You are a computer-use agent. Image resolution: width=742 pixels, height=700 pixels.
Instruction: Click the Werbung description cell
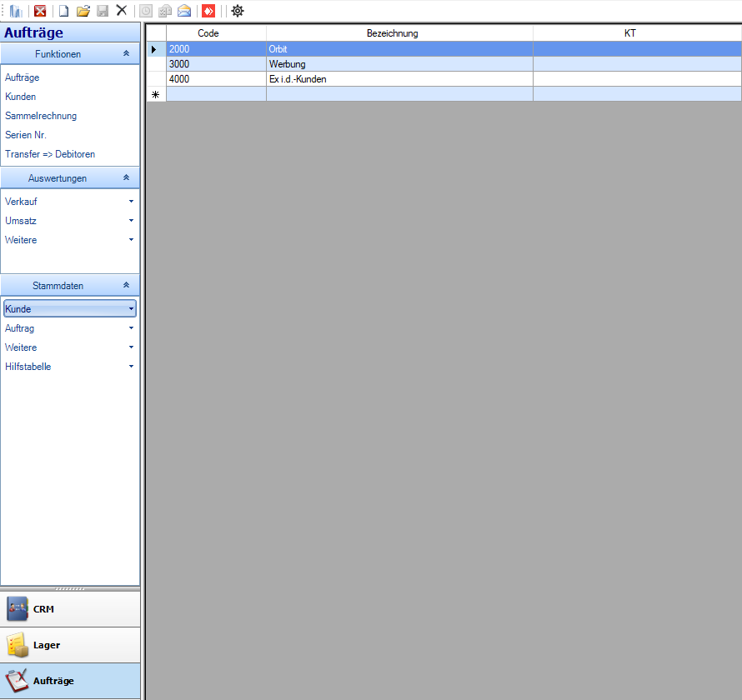[399, 64]
